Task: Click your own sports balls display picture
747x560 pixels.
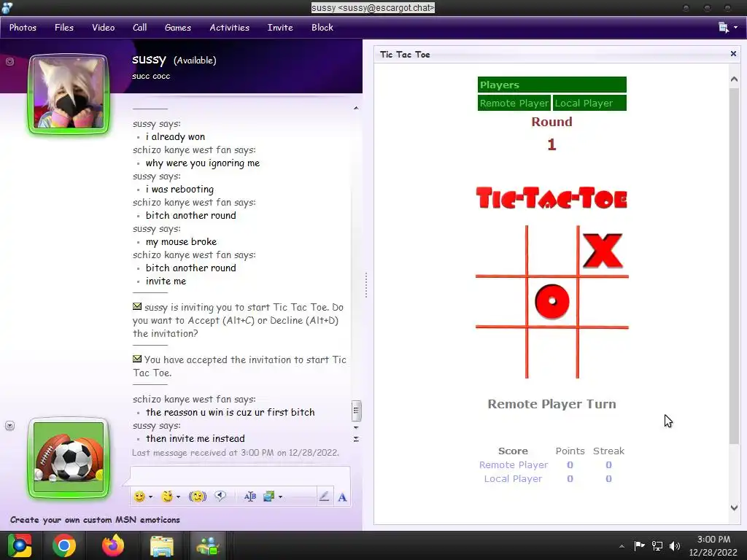Action: pos(69,458)
